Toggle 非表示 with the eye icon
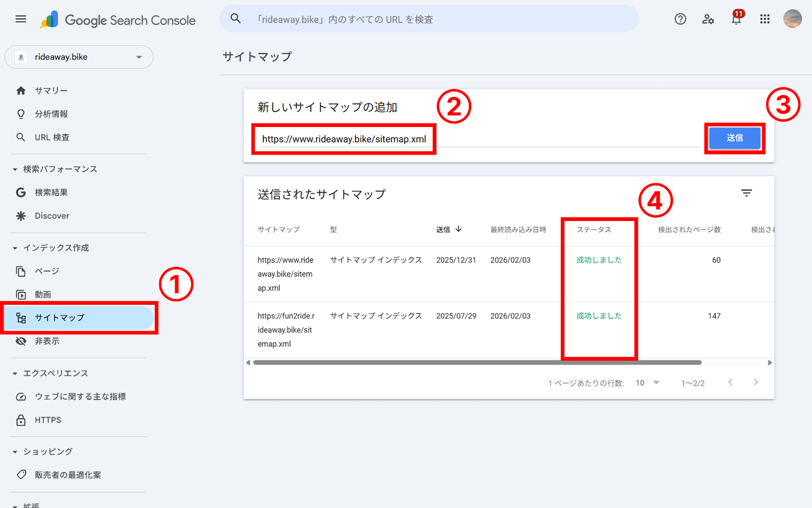This screenshot has height=508, width=812. 48,341
